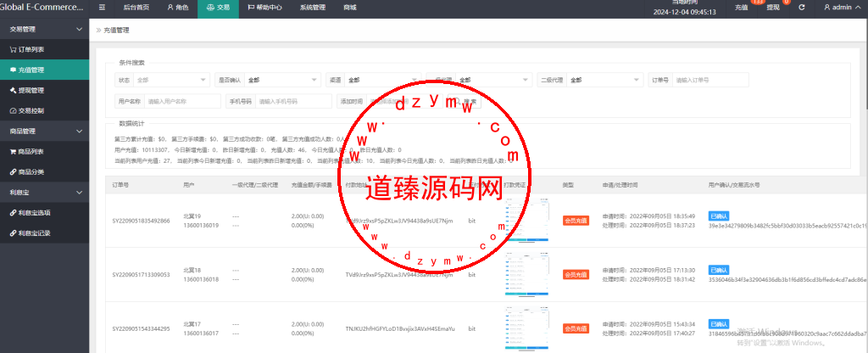Focus the 用户名称 input field
The width and height of the screenshot is (868, 353).
[x=182, y=102]
